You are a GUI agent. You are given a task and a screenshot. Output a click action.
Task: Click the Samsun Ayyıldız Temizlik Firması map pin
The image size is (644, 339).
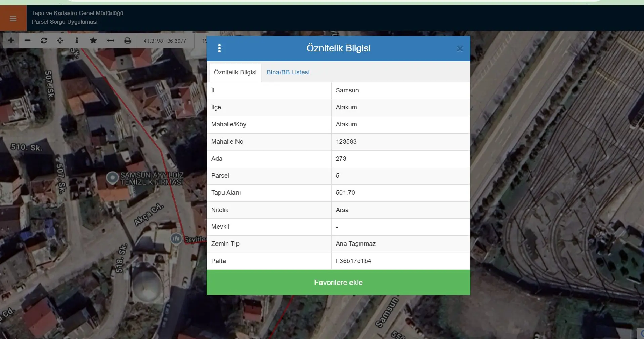click(112, 178)
